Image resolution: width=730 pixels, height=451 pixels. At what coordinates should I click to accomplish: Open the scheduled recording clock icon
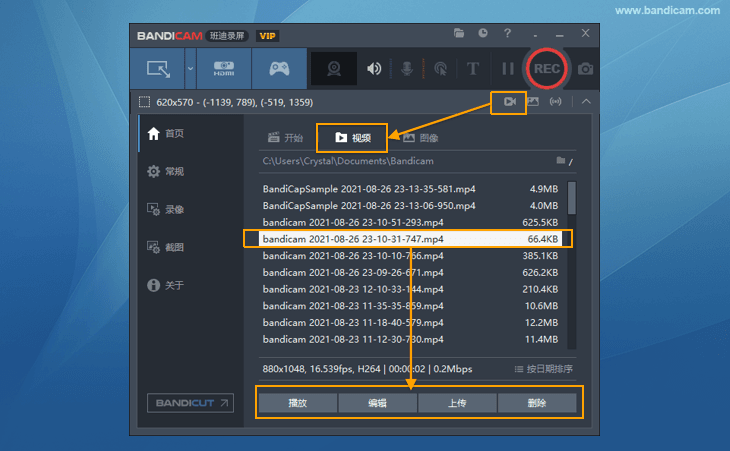[483, 33]
